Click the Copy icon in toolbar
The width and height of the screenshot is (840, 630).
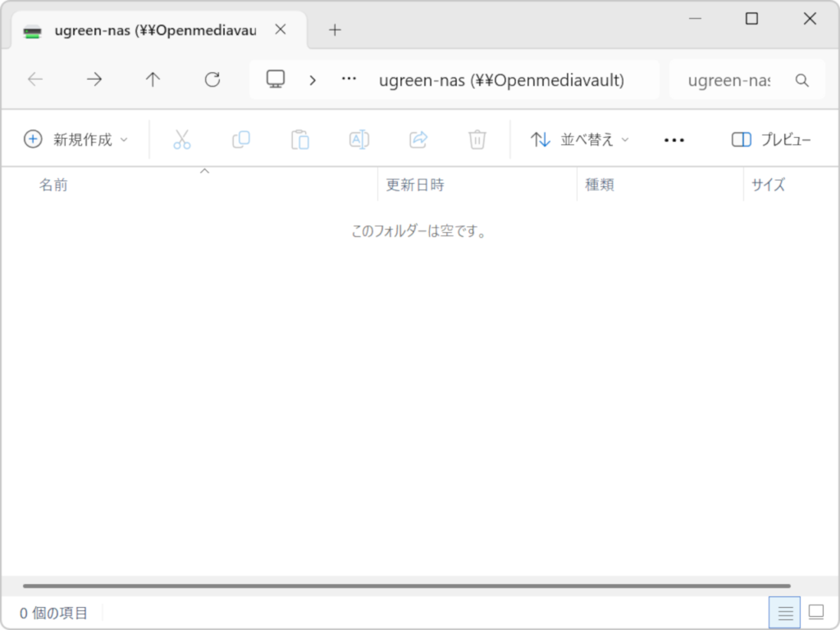coord(241,139)
